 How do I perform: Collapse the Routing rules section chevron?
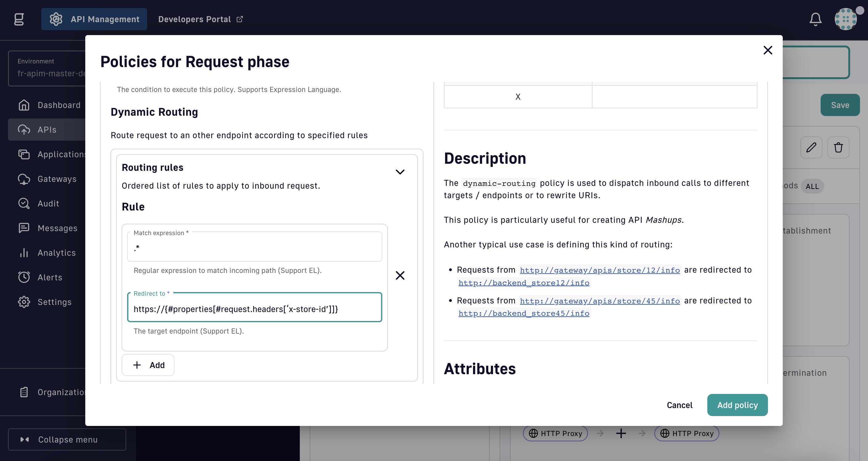[400, 172]
